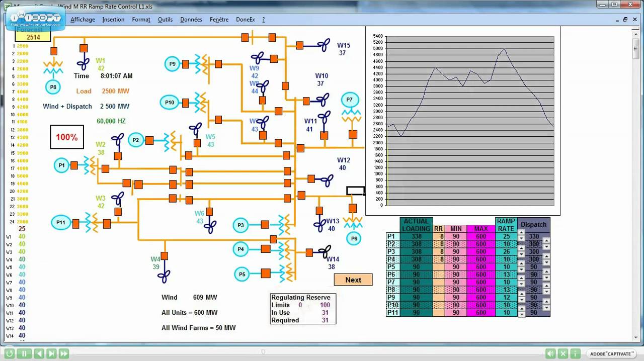Click the P6 generator circle

[354, 238]
